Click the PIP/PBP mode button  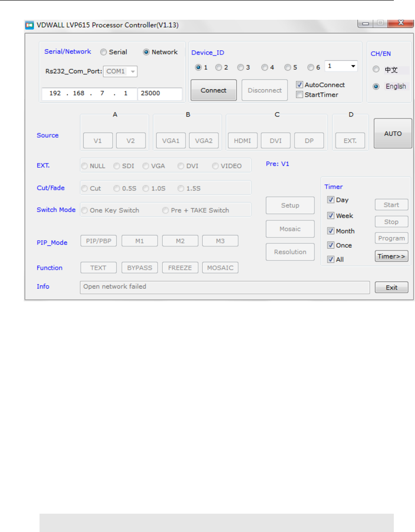pos(98,241)
